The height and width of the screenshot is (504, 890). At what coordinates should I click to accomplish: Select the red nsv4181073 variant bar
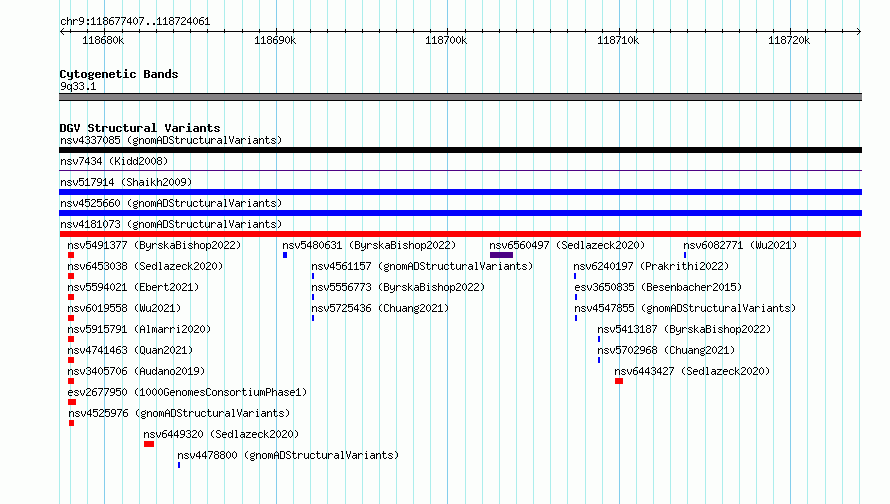point(460,234)
